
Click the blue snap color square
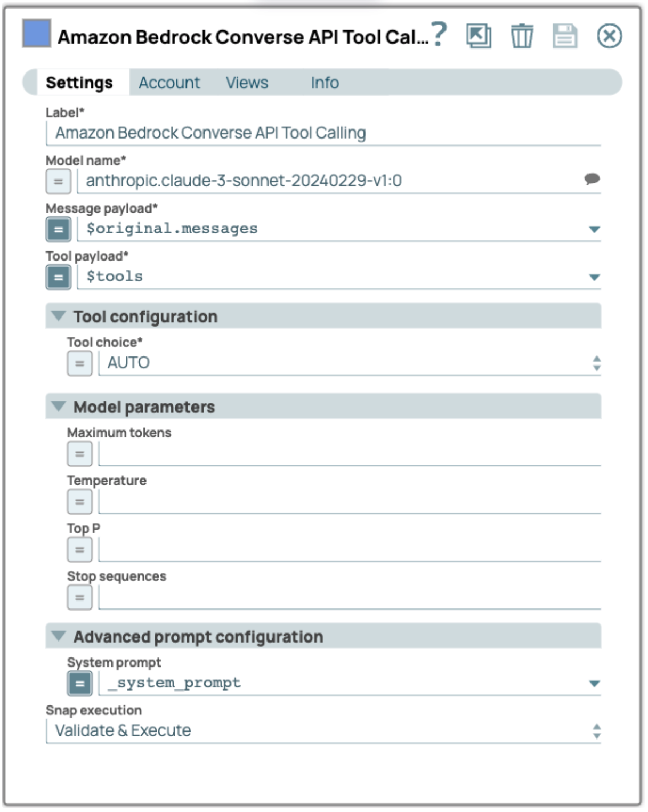click(x=36, y=34)
